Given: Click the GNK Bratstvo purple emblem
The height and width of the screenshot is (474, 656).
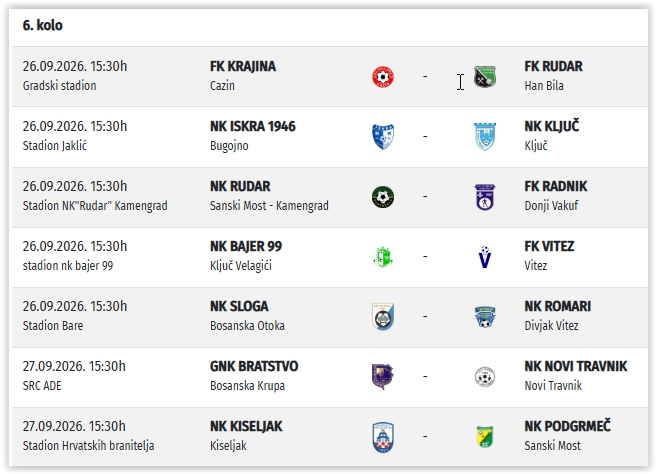Looking at the screenshot, I should tap(383, 377).
